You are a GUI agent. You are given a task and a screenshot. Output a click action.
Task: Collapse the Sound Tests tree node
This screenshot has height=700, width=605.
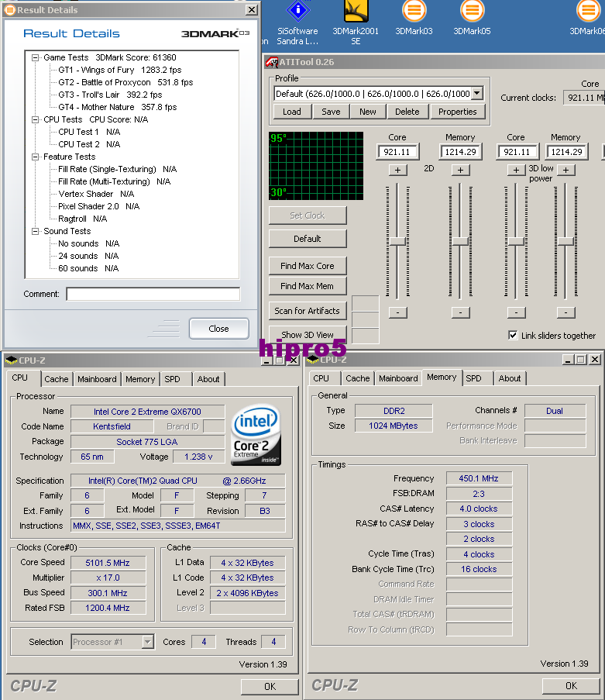pyautogui.click(x=35, y=231)
